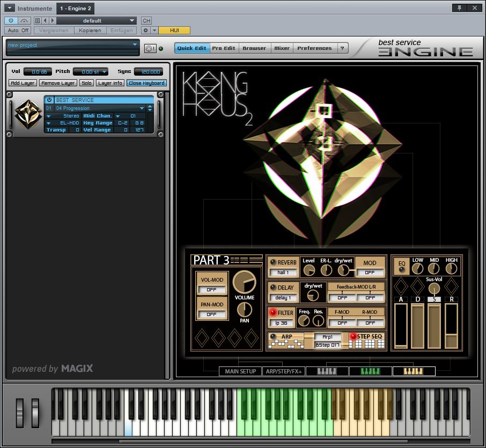Click the MIDI panic icon with exclamation mark

(150, 48)
